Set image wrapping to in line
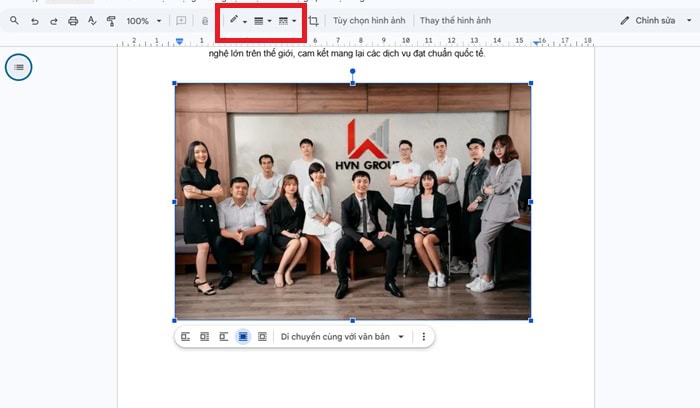The image size is (700, 408). 185,337
